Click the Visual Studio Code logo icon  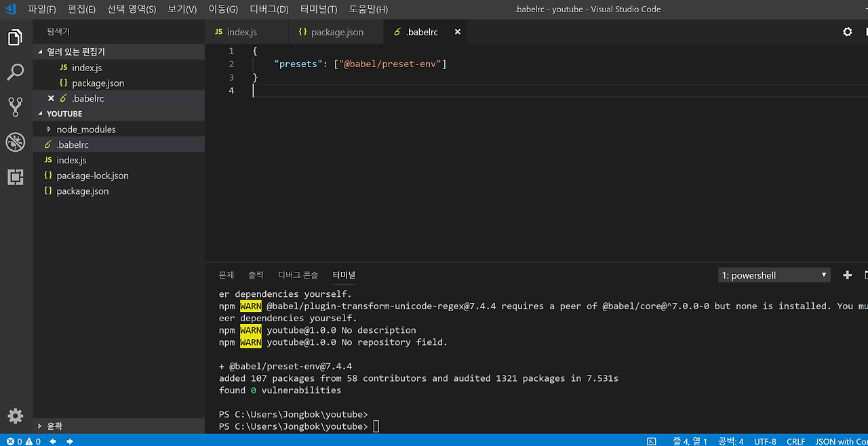pyautogui.click(x=10, y=9)
